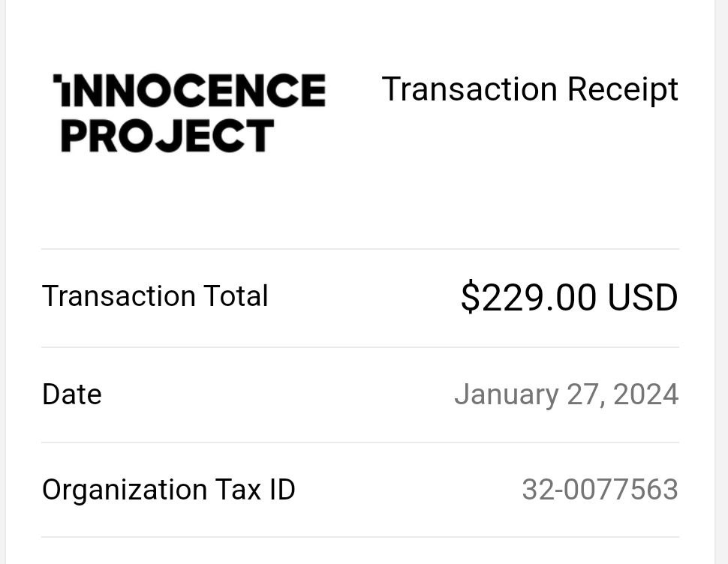Click the year 2024 in the date
The image size is (728, 564).
coord(646,394)
